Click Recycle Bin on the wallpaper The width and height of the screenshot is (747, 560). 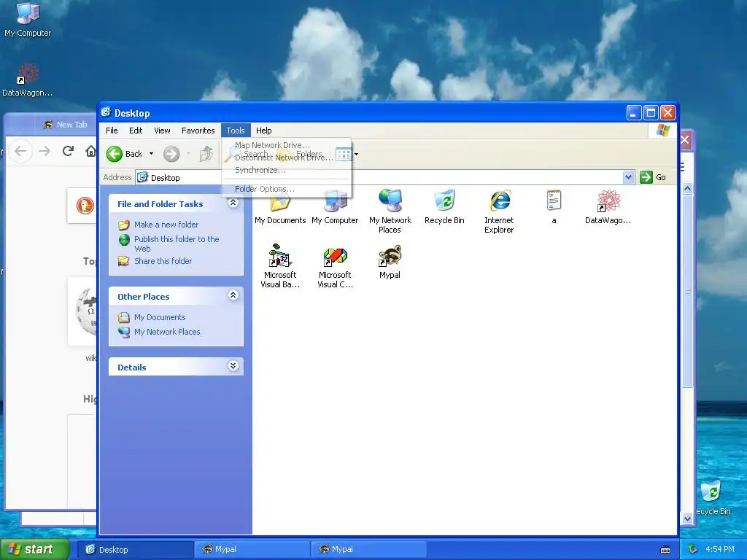point(713,498)
